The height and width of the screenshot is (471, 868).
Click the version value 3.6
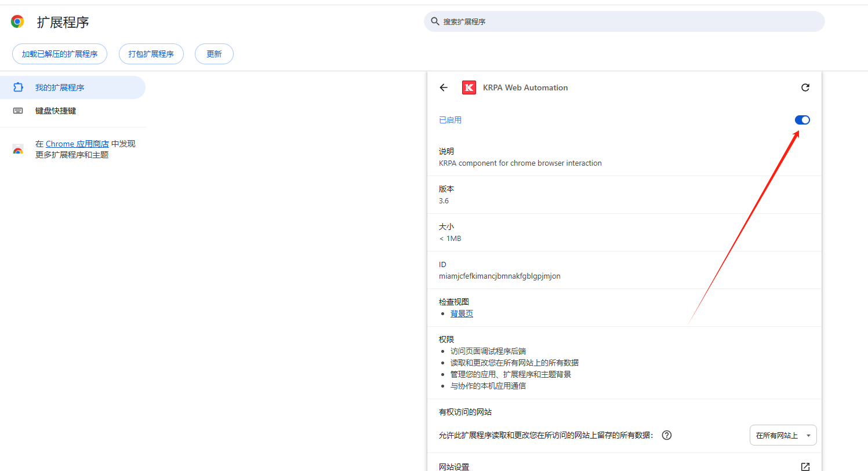pos(444,201)
